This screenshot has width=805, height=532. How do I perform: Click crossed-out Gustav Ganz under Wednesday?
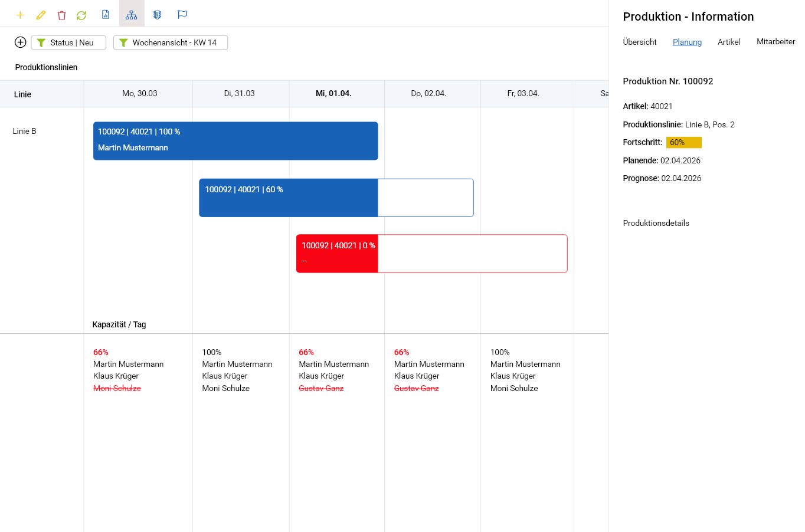coord(321,388)
